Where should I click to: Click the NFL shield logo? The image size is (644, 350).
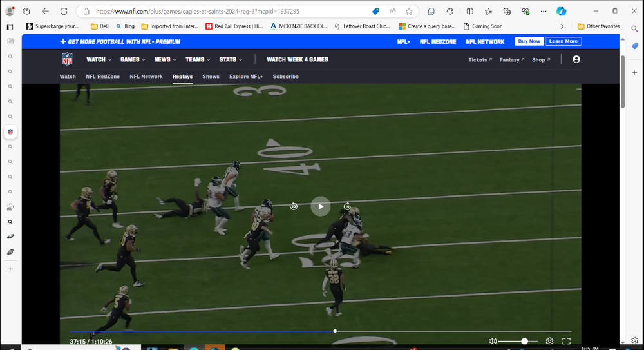point(68,59)
